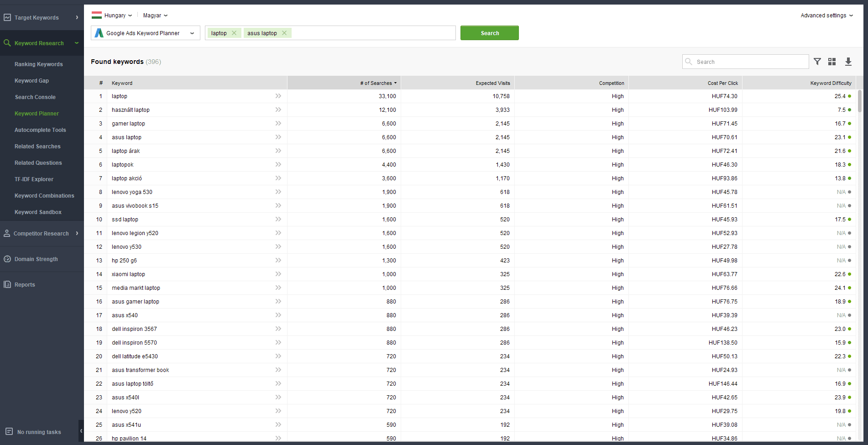Open Keyword Gap menu item
Viewport: 868px width, 445px height.
(x=31, y=80)
